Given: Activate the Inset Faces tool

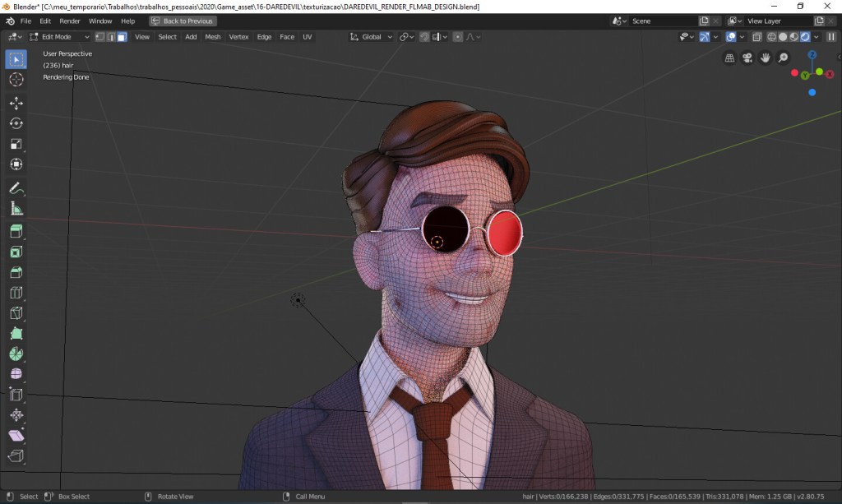Looking at the screenshot, I should (x=16, y=252).
